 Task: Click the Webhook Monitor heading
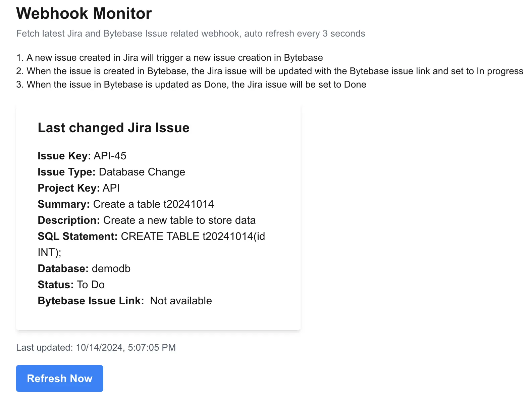(x=84, y=13)
